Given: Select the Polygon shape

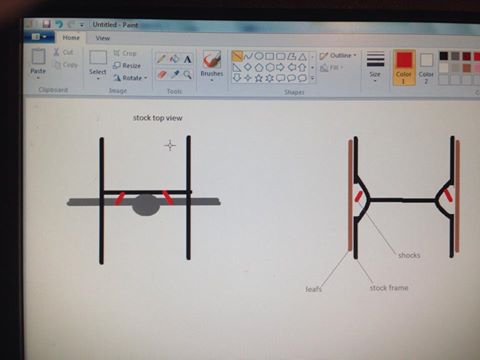Looking at the screenshot, I should tap(292, 57).
